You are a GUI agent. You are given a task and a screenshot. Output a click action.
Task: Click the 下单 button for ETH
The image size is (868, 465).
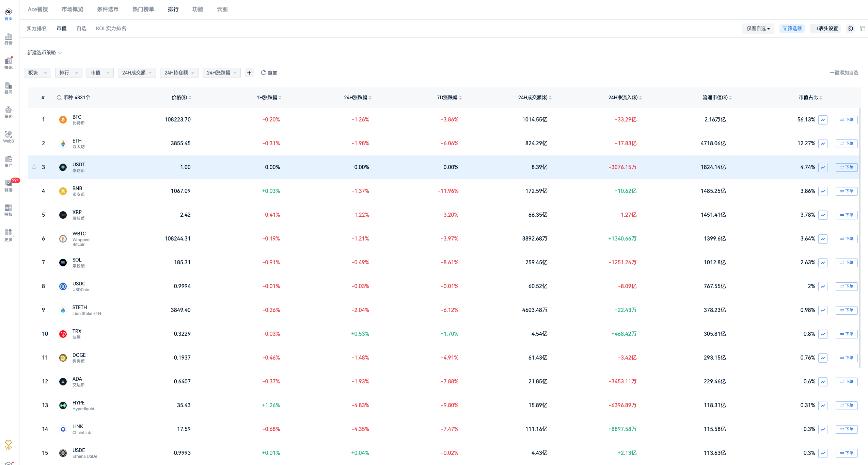[x=846, y=144]
